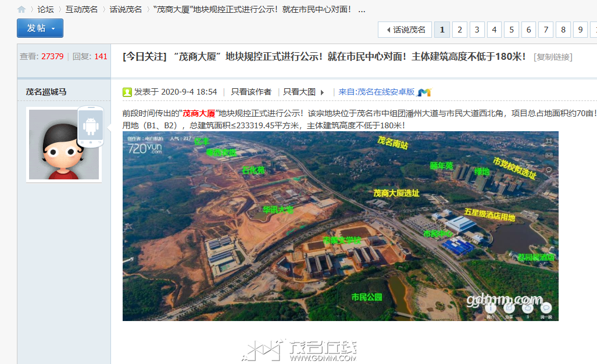Click the 茂名在线 M logo icon
597x364 pixels.
(424, 92)
